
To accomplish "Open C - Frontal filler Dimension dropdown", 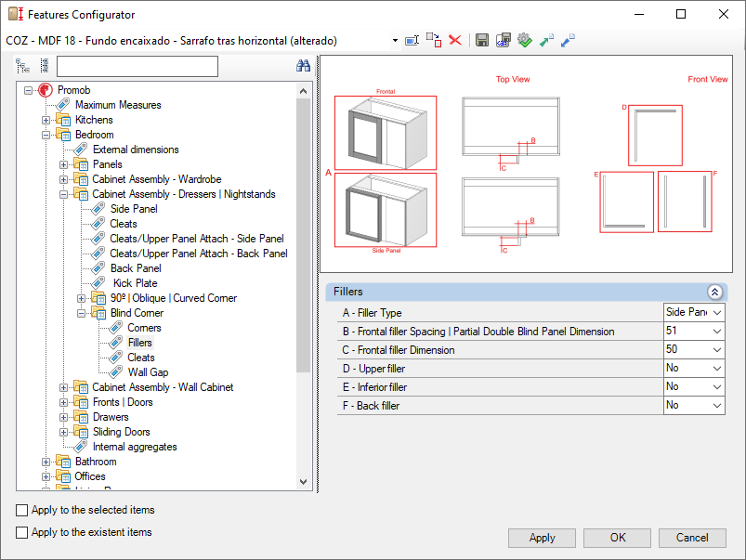I will click(717, 350).
